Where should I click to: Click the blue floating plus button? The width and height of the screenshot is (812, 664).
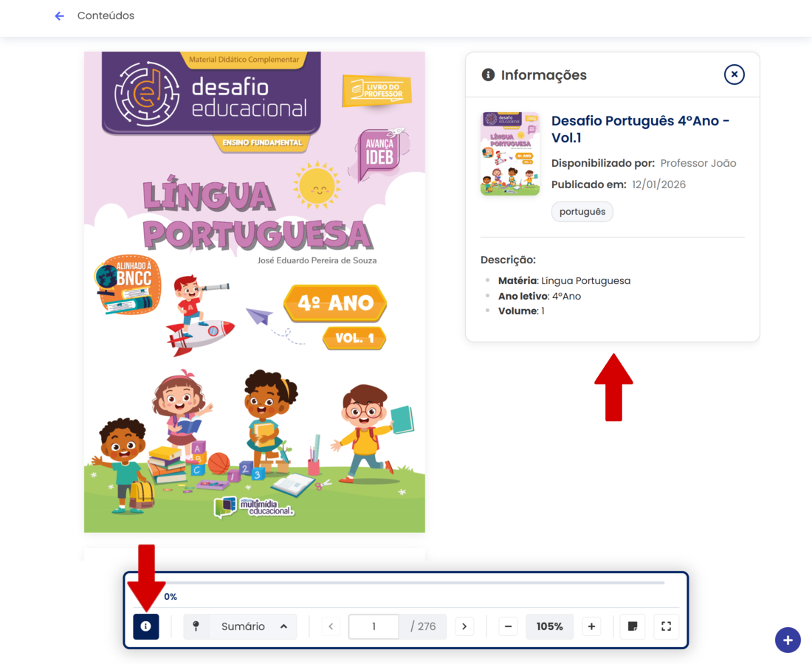(788, 640)
